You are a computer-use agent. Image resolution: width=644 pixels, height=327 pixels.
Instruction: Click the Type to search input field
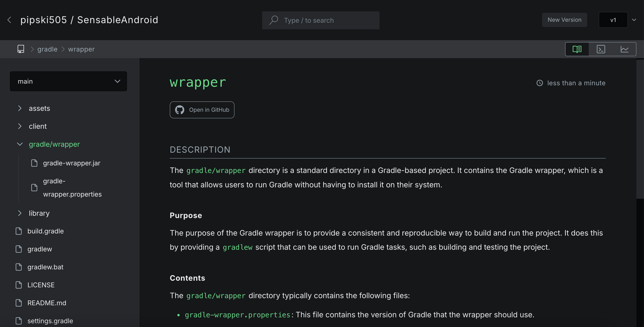pyautogui.click(x=321, y=20)
